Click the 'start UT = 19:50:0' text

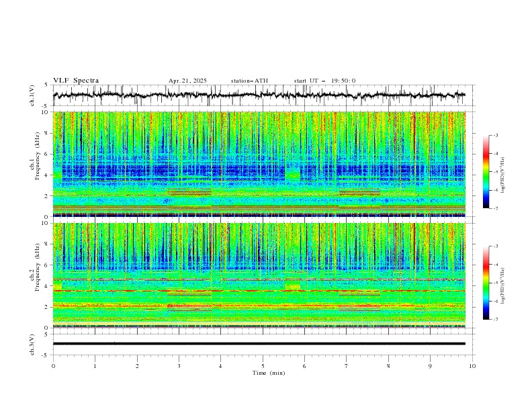(x=324, y=81)
